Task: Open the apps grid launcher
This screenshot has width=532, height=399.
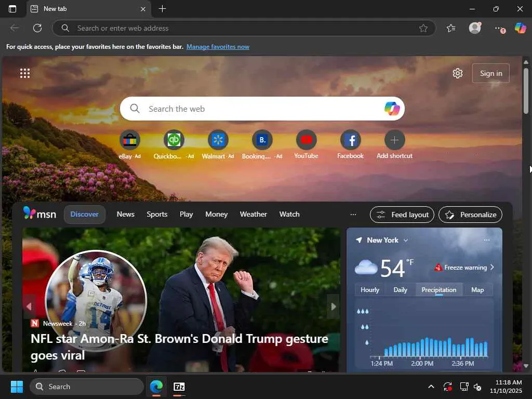Action: (25, 73)
